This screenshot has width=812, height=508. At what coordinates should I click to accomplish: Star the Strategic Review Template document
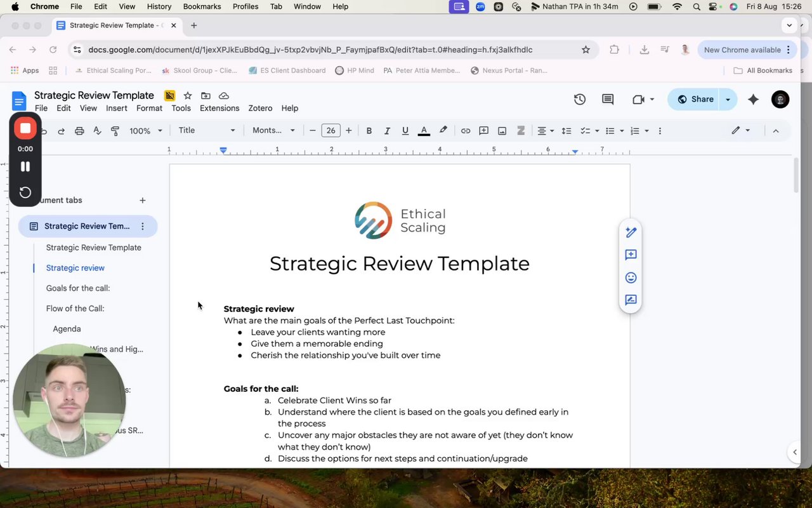188,96
